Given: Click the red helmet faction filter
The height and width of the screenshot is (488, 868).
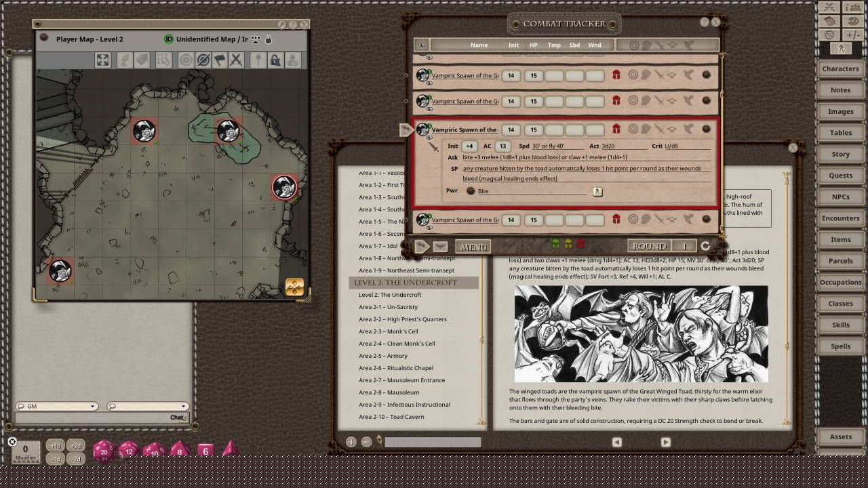Looking at the screenshot, I should (x=580, y=245).
